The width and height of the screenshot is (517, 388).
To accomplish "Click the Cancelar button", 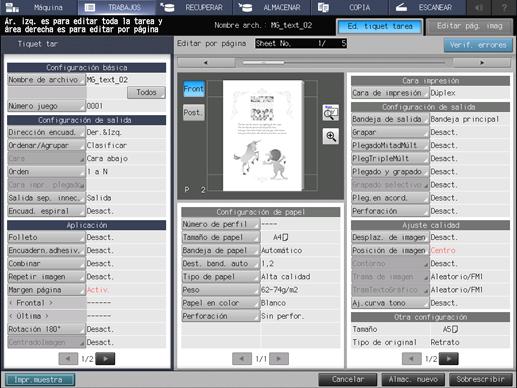I will pyautogui.click(x=348, y=379).
